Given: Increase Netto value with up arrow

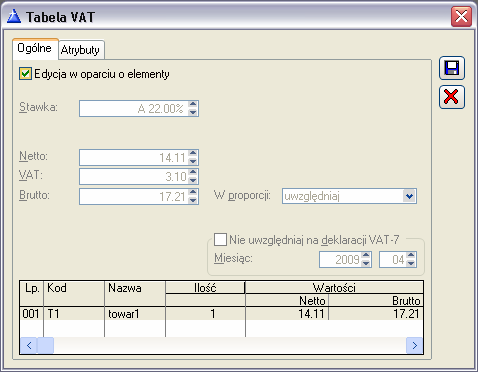Looking at the screenshot, I should (x=193, y=153).
